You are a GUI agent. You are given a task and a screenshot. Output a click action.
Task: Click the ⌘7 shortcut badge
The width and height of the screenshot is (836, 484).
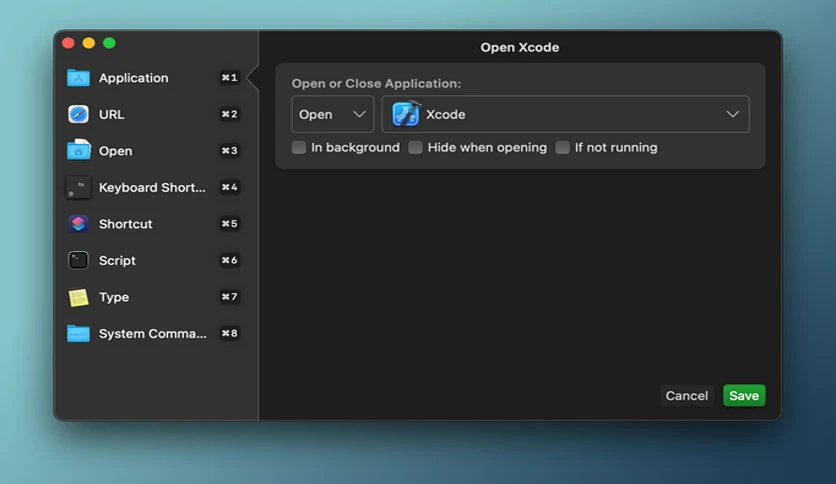(230, 297)
